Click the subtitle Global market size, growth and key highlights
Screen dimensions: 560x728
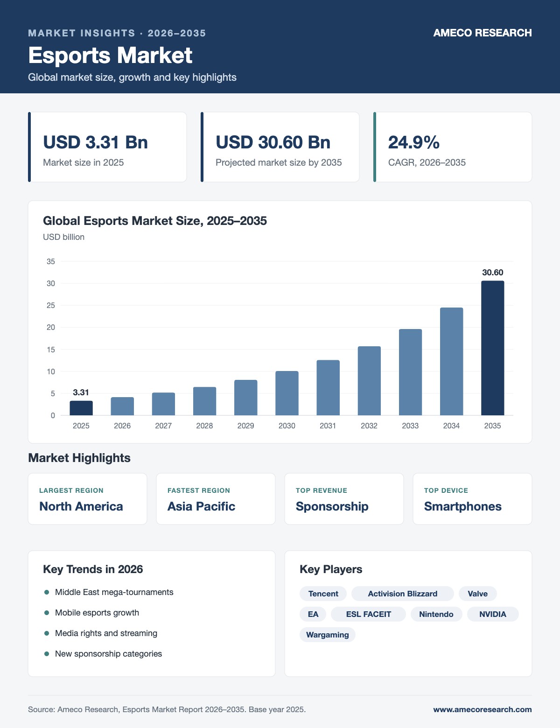132,77
